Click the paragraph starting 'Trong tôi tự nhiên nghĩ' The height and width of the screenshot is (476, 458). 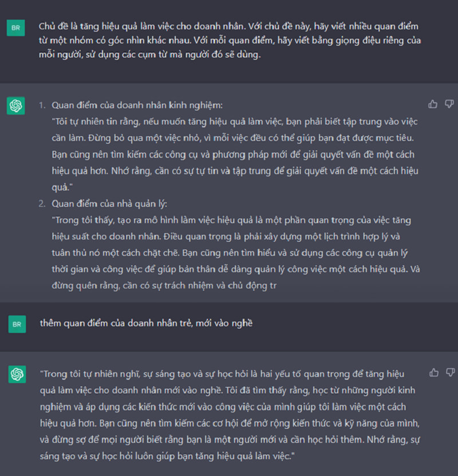230,415
